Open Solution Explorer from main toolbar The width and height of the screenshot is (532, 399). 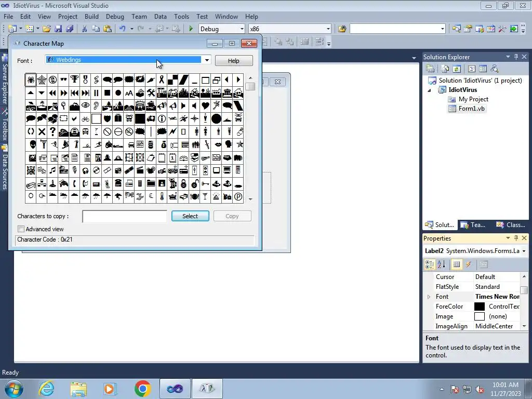(457, 29)
